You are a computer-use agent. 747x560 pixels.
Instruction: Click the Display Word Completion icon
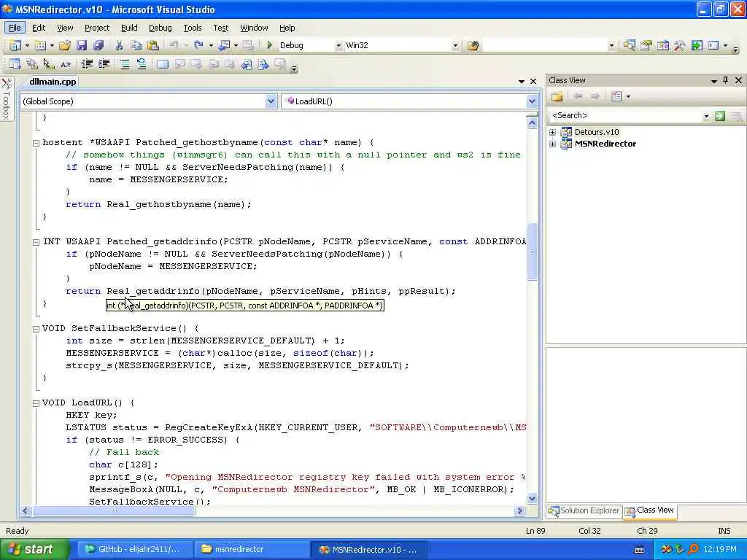pyautogui.click(x=66, y=64)
